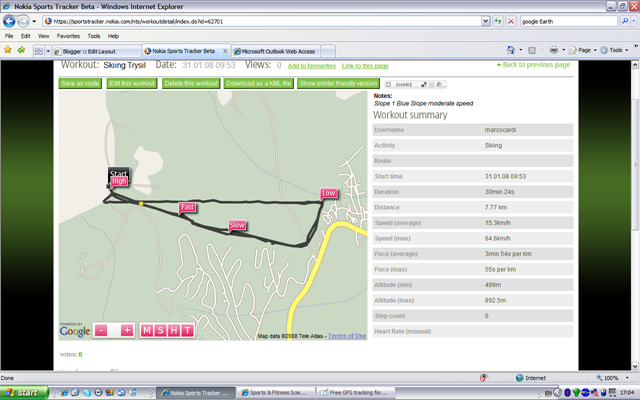
Task: Click the 'Edit this workout' button
Action: [x=132, y=83]
